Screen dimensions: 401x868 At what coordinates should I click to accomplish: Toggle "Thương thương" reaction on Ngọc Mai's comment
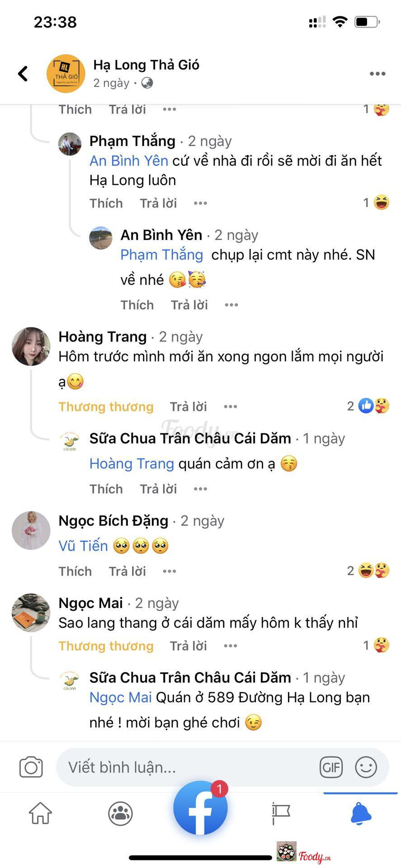[106, 646]
